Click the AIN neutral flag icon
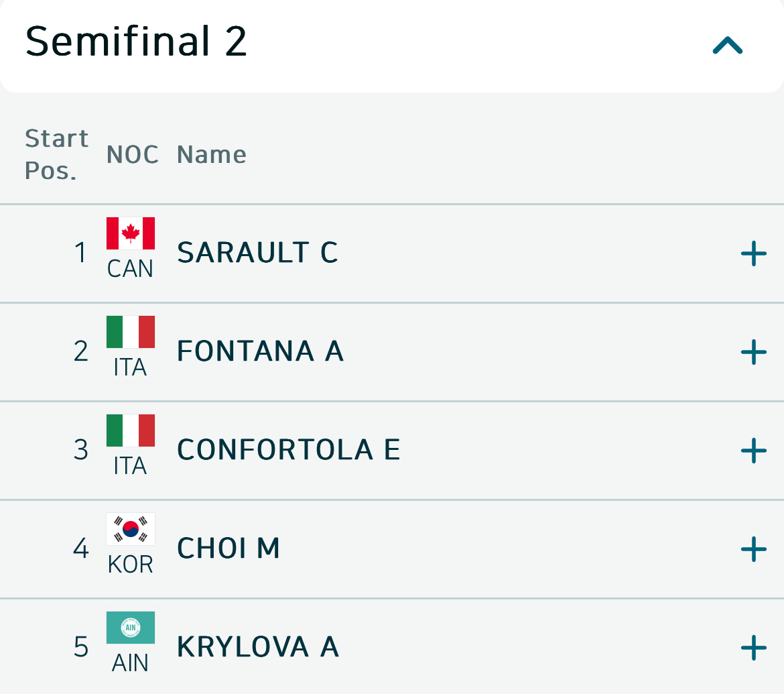The image size is (784, 694). tap(131, 628)
